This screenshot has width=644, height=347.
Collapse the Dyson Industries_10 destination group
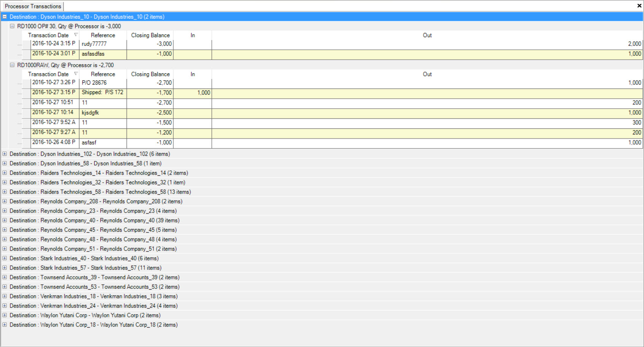pyautogui.click(x=5, y=17)
